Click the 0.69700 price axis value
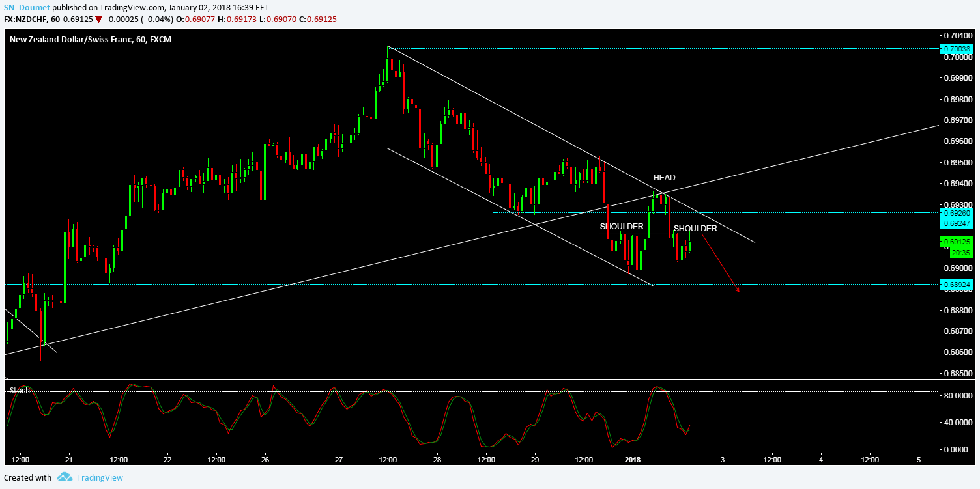The width and height of the screenshot is (980, 489). tap(958, 120)
